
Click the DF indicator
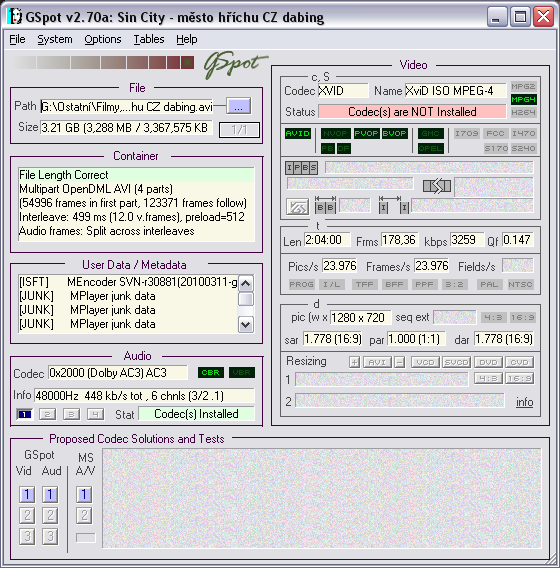[x=343, y=148]
